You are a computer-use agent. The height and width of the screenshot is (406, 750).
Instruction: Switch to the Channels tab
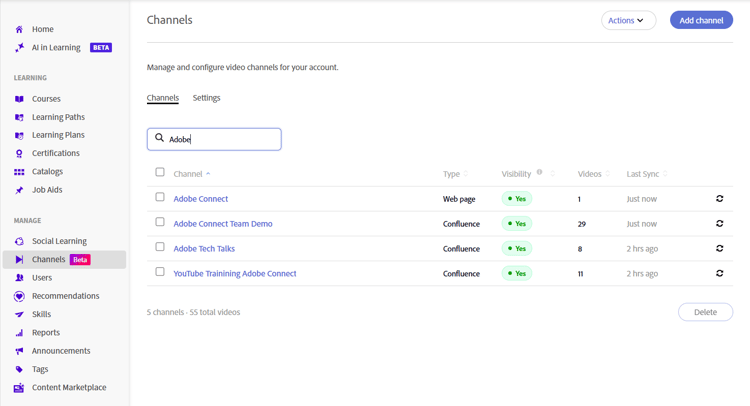tap(163, 98)
